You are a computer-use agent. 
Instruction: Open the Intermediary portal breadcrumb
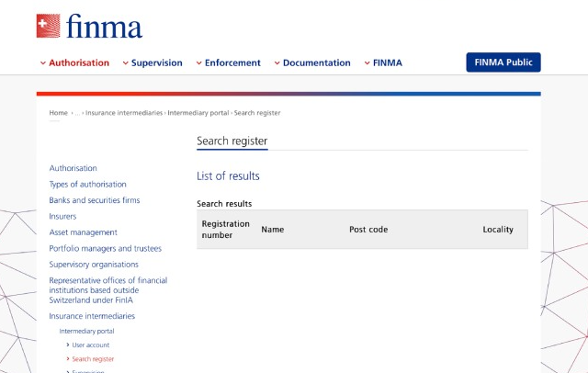198,113
